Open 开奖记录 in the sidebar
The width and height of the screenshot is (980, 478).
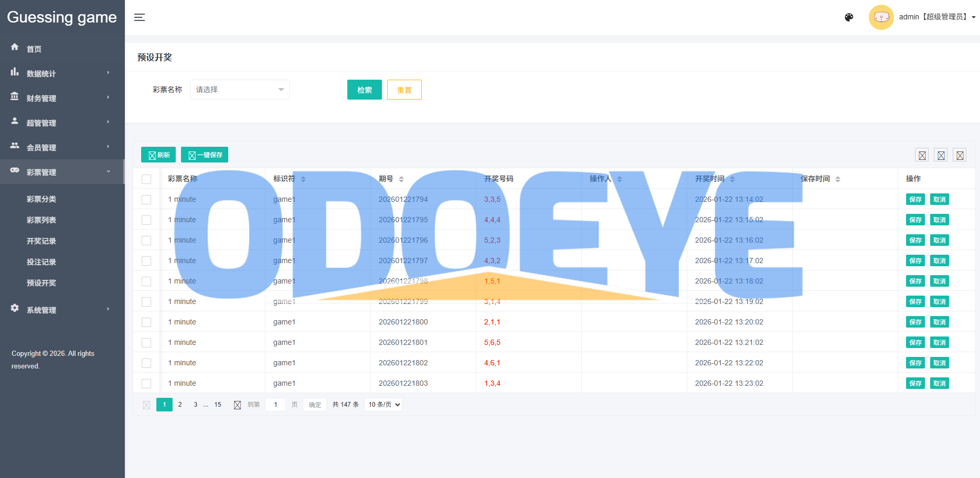click(41, 241)
